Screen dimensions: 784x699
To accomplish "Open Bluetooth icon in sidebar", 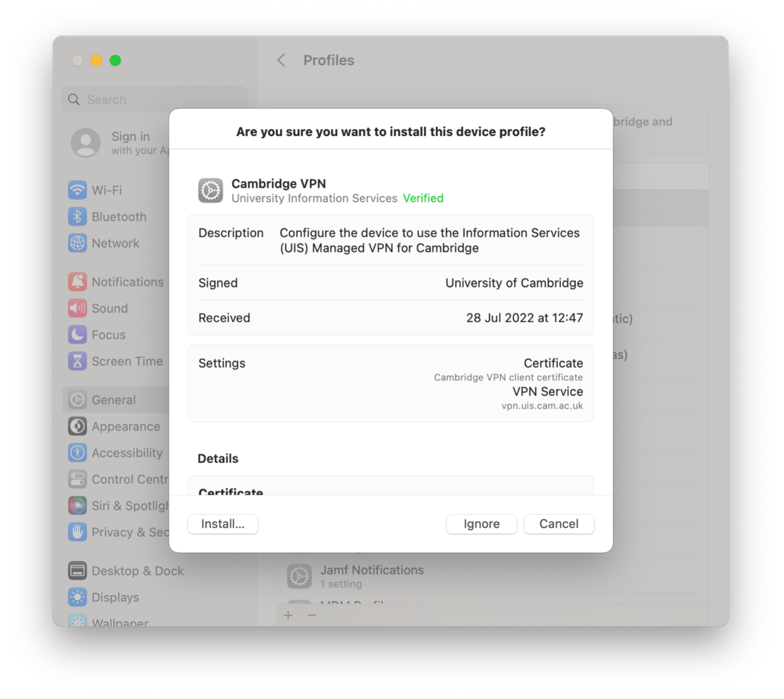I will pos(78,216).
